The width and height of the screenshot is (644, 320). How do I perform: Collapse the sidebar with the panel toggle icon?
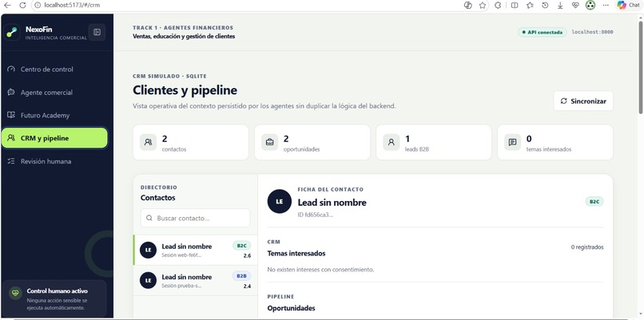click(97, 32)
